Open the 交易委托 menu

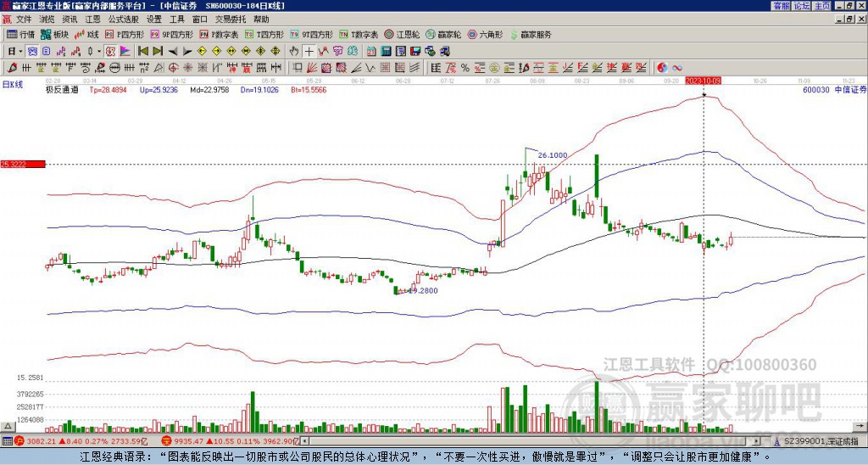click(x=231, y=20)
